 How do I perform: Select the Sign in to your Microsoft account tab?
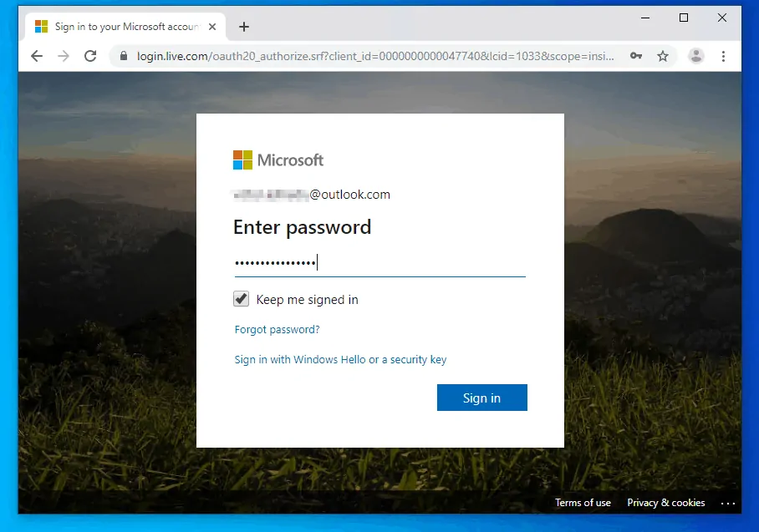point(117,27)
